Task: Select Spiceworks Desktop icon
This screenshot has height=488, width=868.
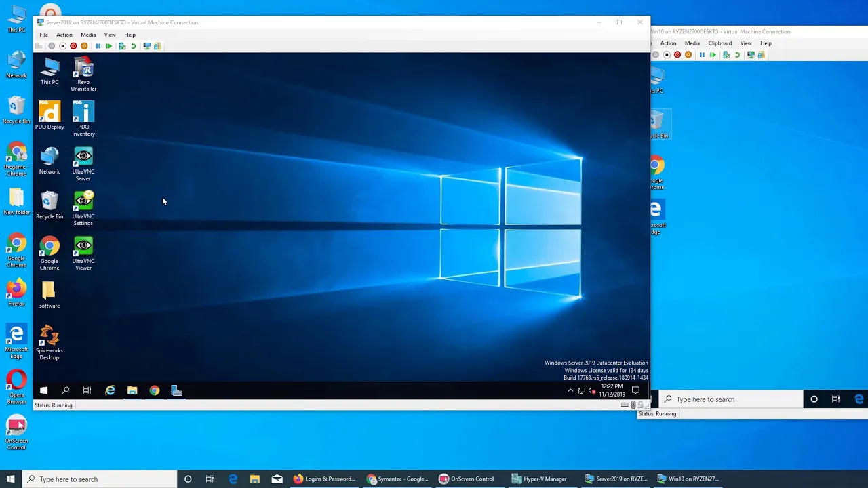Action: (x=50, y=343)
